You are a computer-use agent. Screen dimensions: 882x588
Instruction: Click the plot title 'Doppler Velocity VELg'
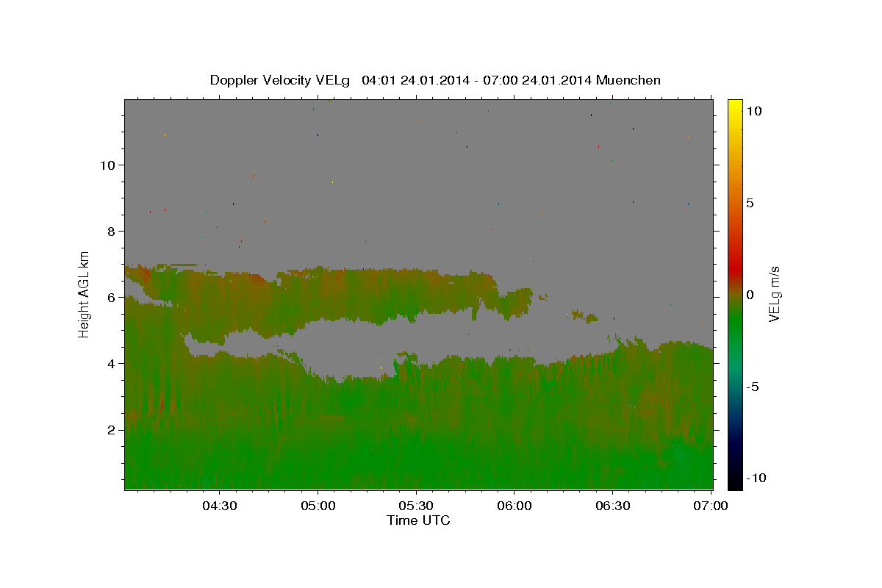click(280, 80)
